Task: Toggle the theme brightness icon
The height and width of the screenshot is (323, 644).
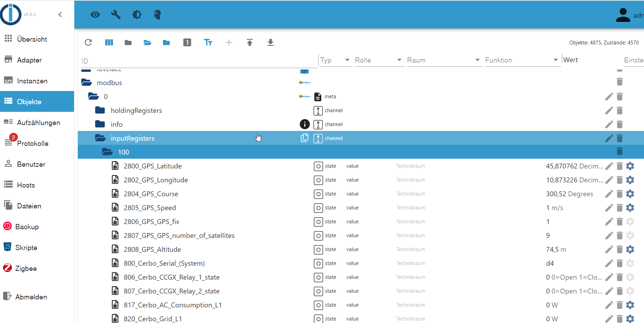Action: click(137, 15)
